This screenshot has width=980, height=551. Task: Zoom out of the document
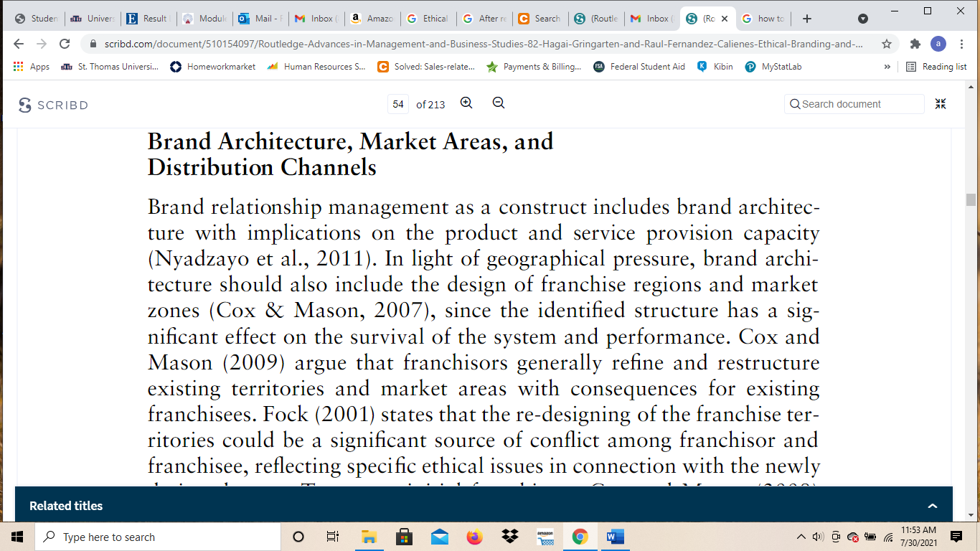tap(499, 103)
